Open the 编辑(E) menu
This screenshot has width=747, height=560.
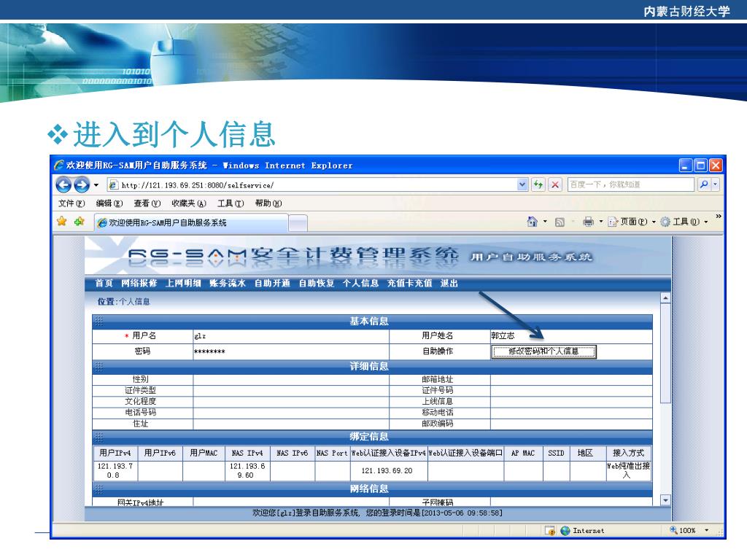click(x=109, y=204)
